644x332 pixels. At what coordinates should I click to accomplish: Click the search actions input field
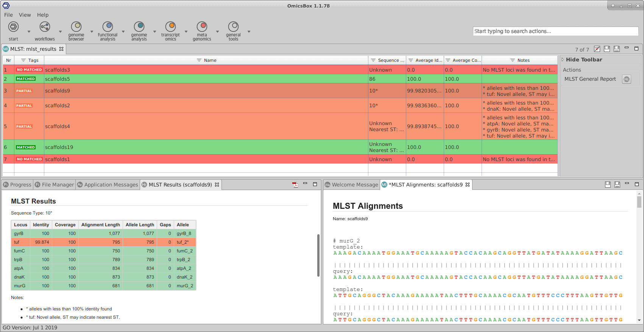pyautogui.click(x=555, y=31)
